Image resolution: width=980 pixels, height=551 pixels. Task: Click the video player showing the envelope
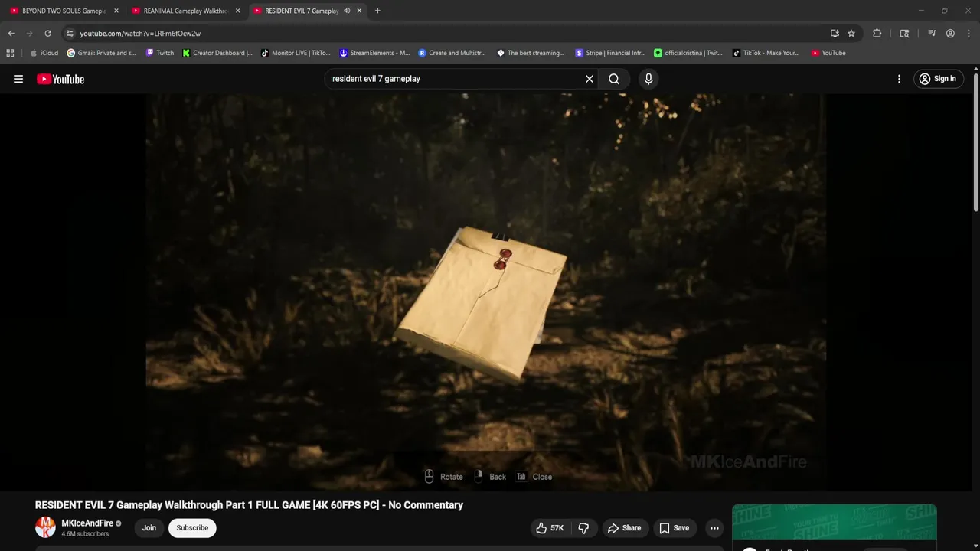click(x=485, y=292)
